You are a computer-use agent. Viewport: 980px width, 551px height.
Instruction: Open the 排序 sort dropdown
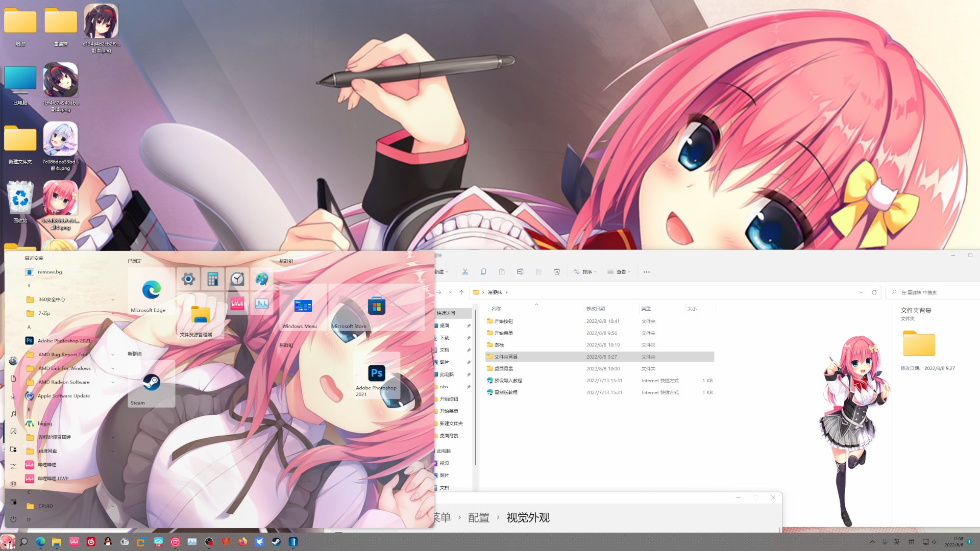(585, 272)
